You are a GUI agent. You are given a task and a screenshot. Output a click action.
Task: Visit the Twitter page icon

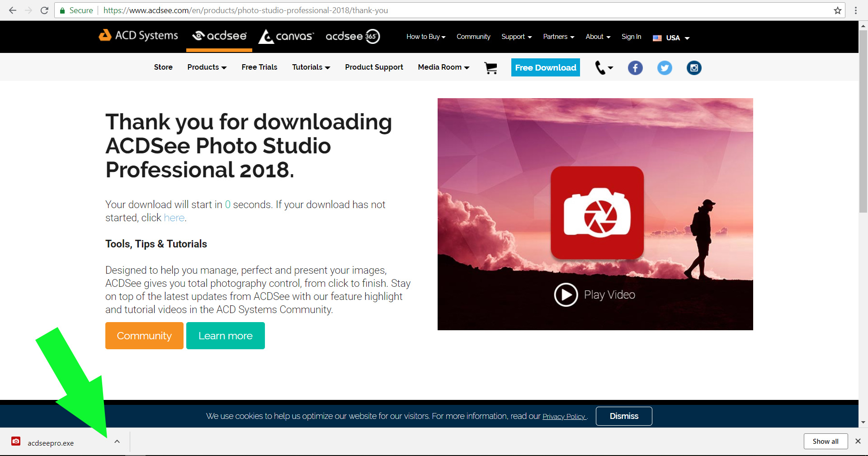665,68
